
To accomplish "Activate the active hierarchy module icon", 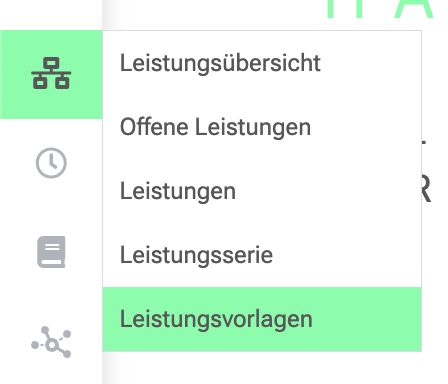I will click(51, 73).
